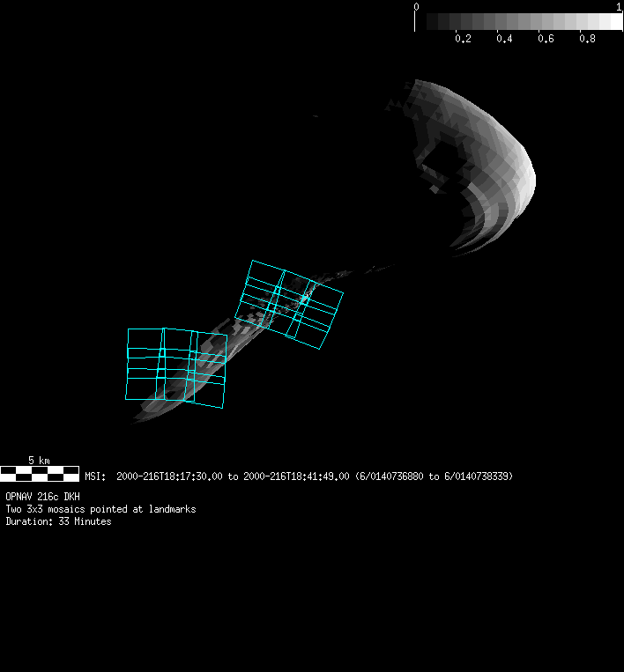This screenshot has height=672, width=624.
Task: Click the center of the upper-right cyan mosaic grid
Action: [290, 305]
